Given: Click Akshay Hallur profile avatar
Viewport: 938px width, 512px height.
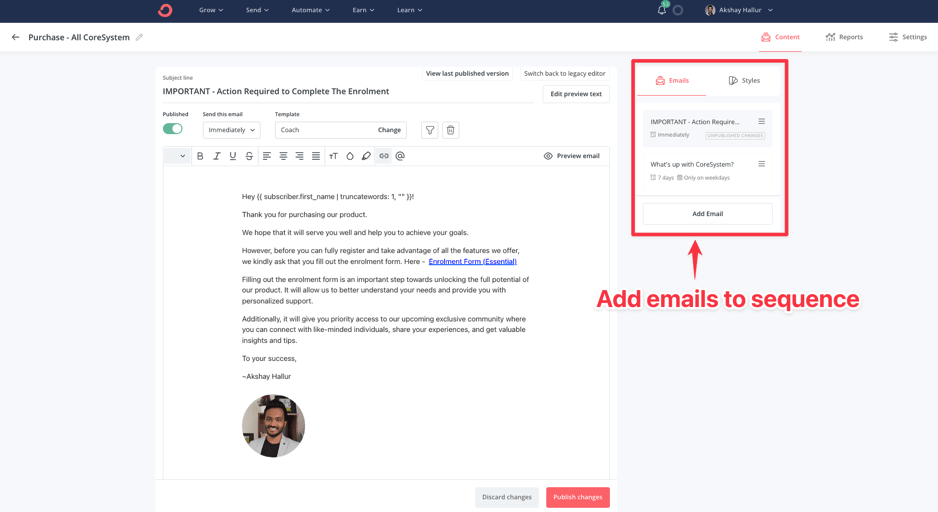Looking at the screenshot, I should [710, 10].
